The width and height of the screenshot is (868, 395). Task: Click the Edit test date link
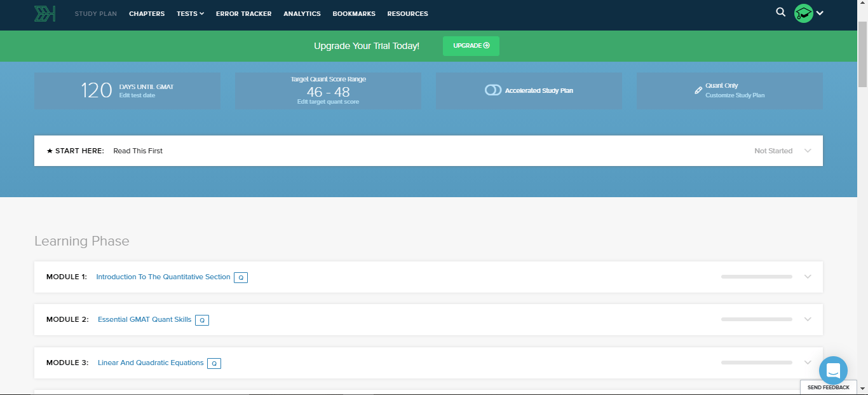pos(137,95)
